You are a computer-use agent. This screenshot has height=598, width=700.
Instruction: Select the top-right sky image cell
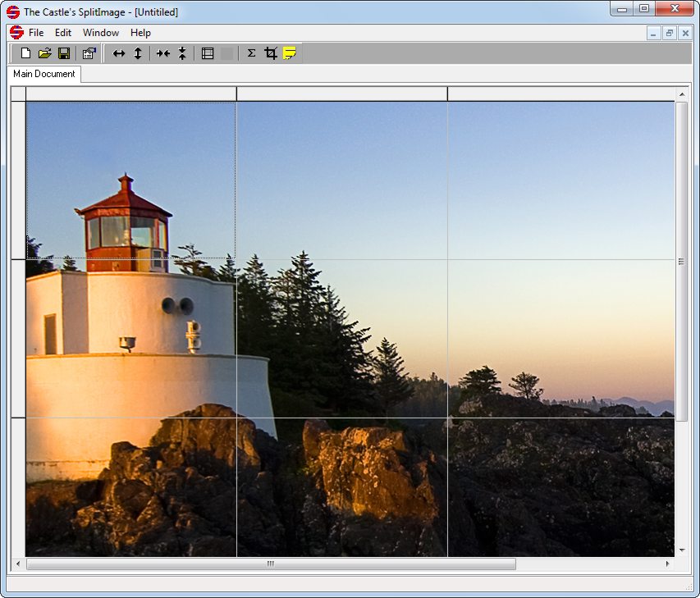[x=561, y=180]
